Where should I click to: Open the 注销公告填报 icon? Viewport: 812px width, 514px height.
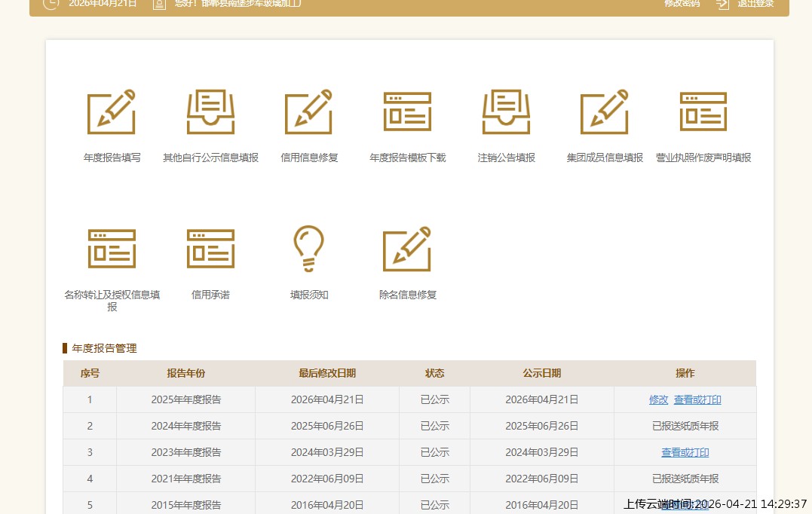coord(506,112)
